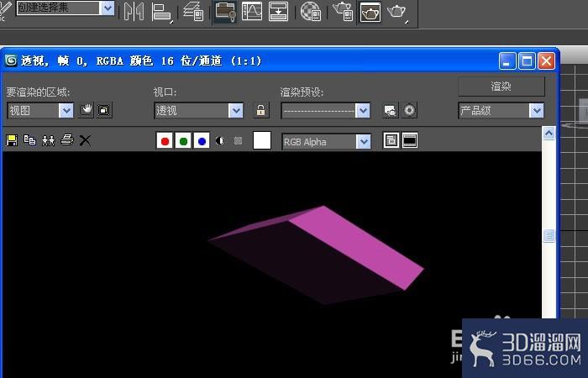Open the Material Editor sphere icon
Screen dimensions: 588x378
311,11
